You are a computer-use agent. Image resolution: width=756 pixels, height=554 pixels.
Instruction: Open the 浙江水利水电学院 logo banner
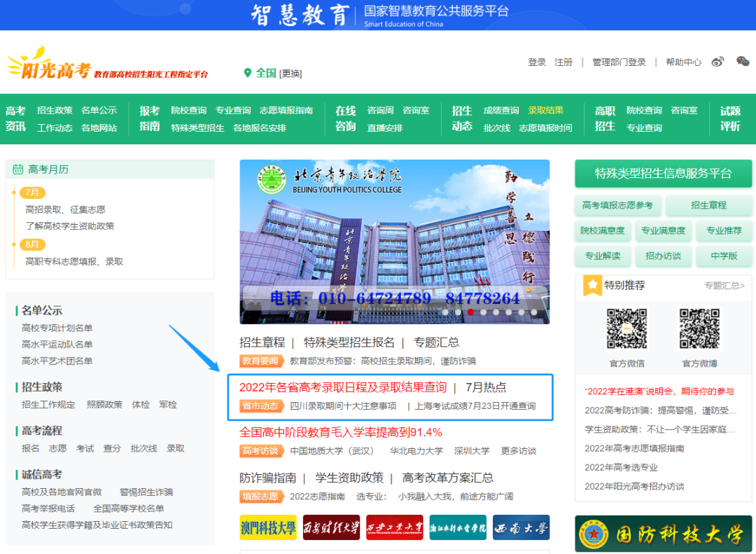click(x=458, y=527)
